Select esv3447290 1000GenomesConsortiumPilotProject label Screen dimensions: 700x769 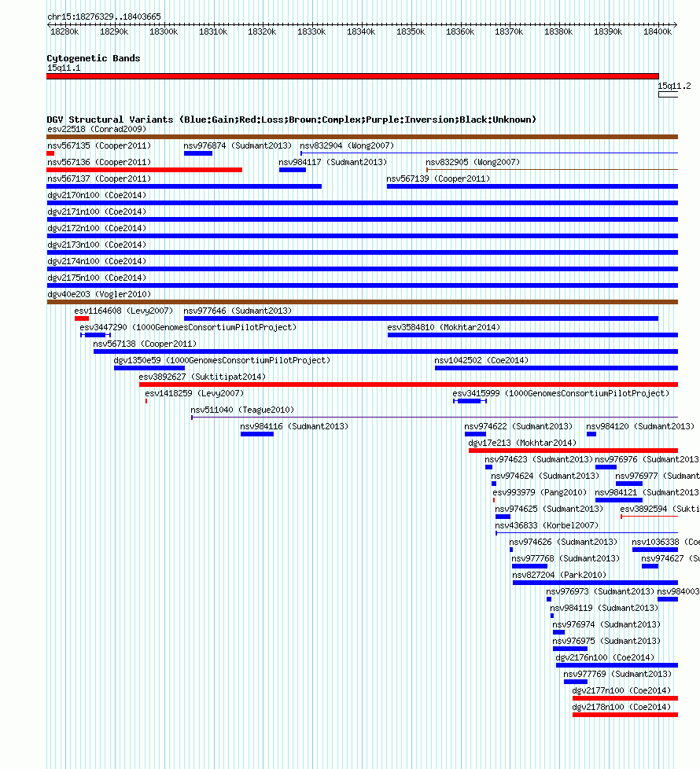click(x=188, y=327)
